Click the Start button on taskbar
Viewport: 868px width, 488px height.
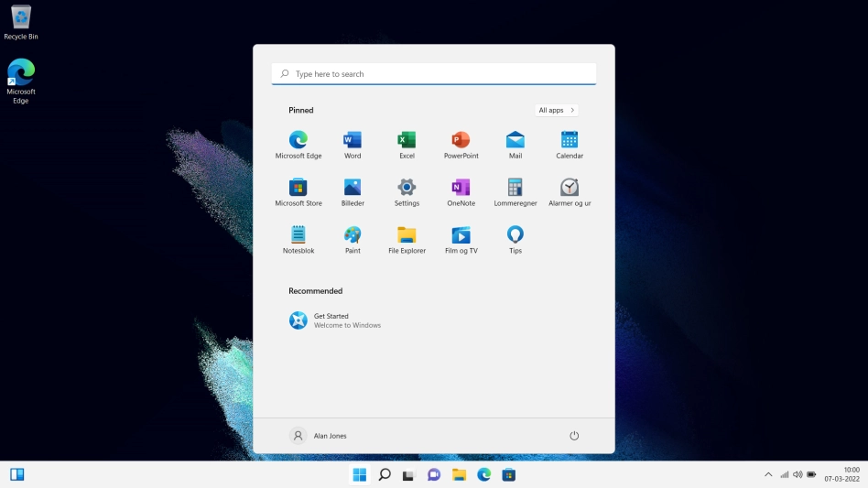click(x=360, y=474)
